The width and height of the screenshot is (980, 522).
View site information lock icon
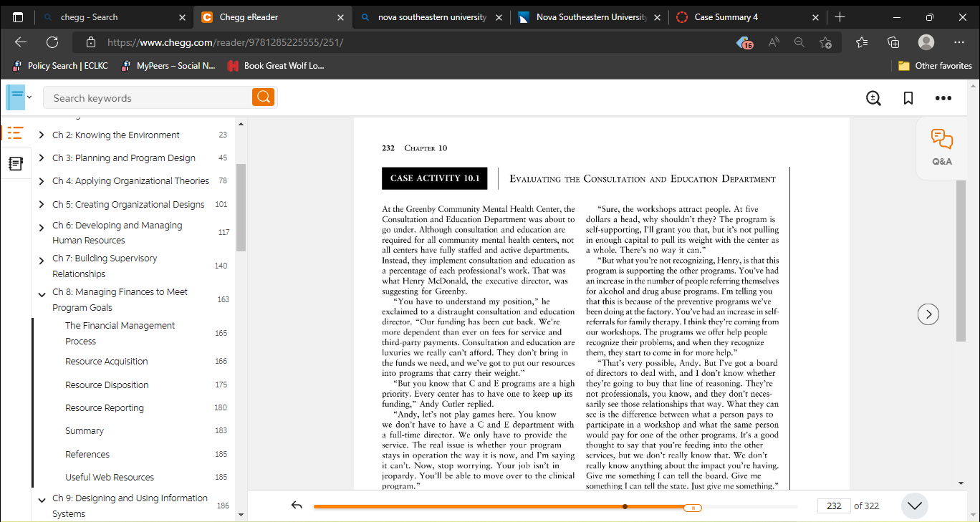point(90,42)
